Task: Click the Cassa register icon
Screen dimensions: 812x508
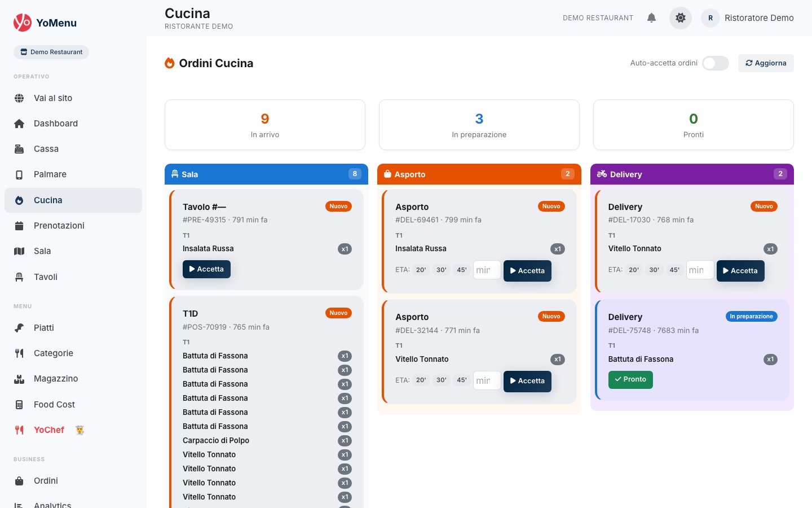Action: 19,149
